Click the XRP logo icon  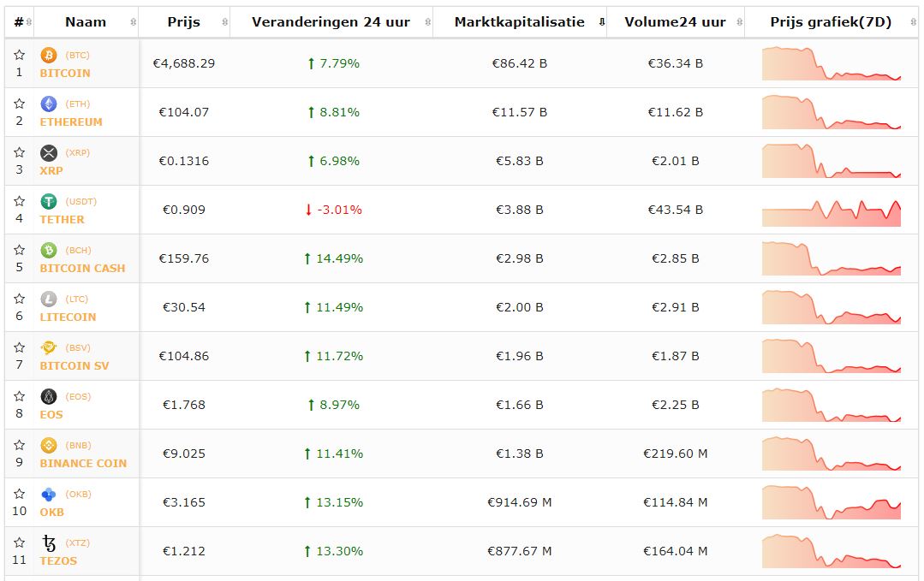click(x=49, y=153)
